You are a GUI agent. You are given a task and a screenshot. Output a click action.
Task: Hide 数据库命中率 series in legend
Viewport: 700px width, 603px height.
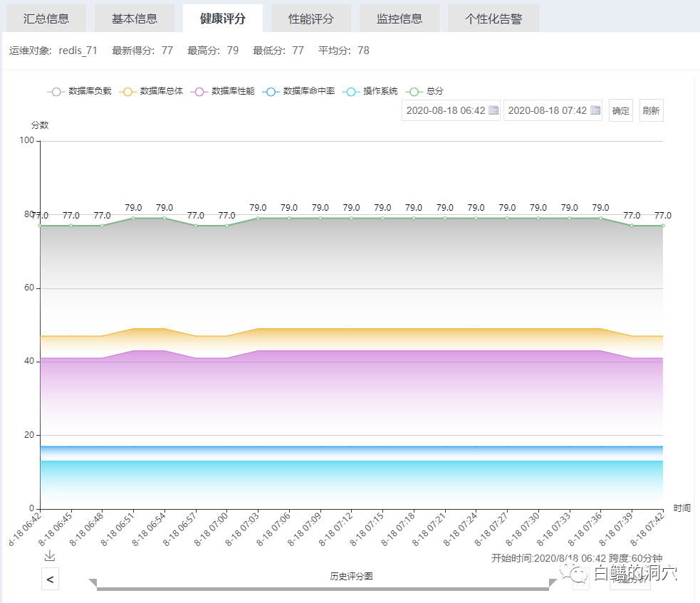298,91
